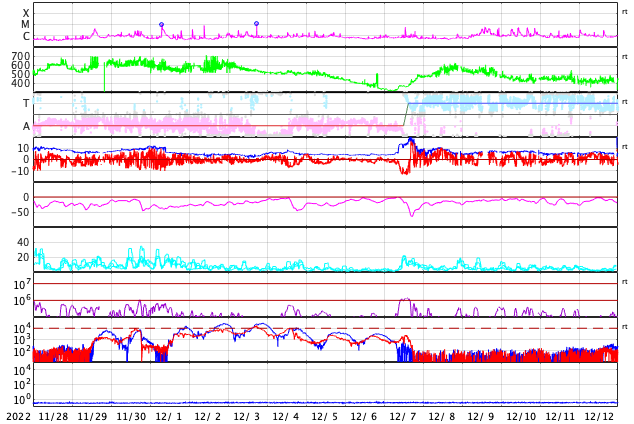Image resolution: width=634 pixels, height=424 pixels.
Task: Click the M flare class axis label
Action: [x=25, y=25]
